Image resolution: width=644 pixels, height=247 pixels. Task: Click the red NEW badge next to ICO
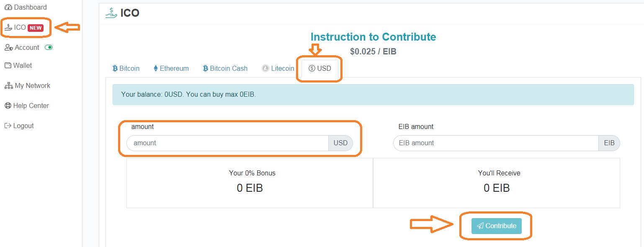(x=36, y=28)
